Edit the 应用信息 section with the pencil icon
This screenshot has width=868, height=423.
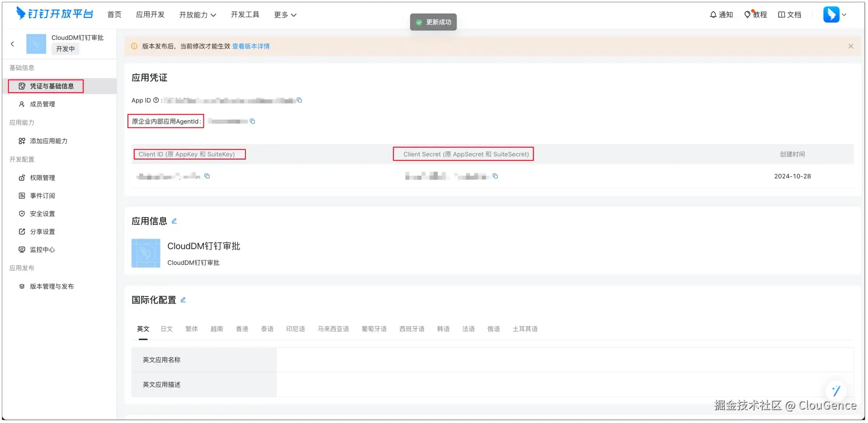point(174,221)
